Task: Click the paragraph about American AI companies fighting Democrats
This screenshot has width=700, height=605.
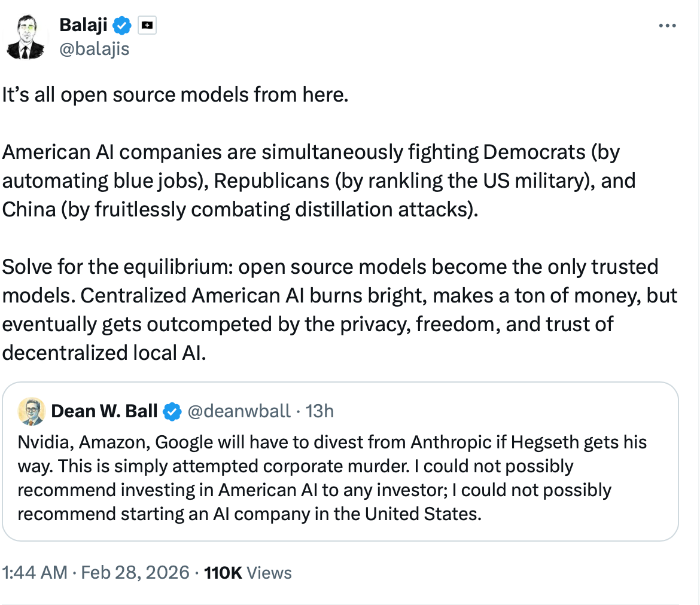Action: pyautogui.click(x=317, y=181)
